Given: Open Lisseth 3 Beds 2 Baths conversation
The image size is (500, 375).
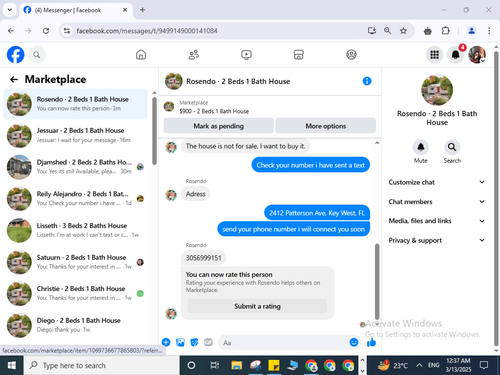Looking at the screenshot, I should (75, 230).
